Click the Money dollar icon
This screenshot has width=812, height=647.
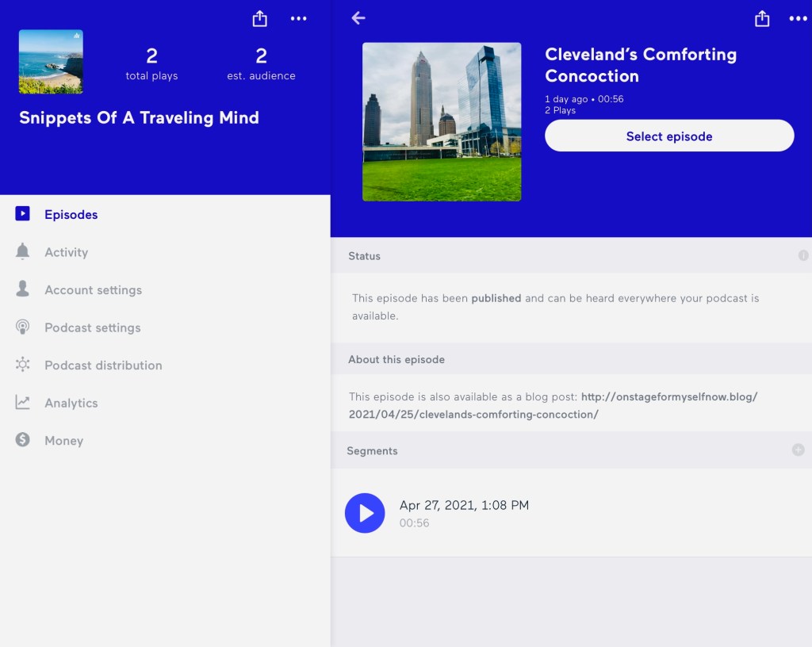(x=23, y=440)
